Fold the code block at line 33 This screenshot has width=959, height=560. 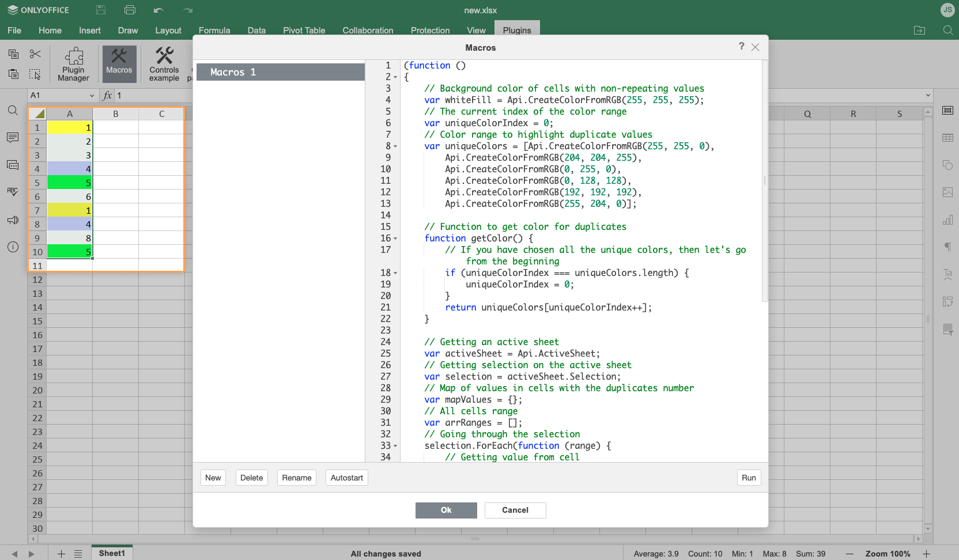(x=395, y=446)
